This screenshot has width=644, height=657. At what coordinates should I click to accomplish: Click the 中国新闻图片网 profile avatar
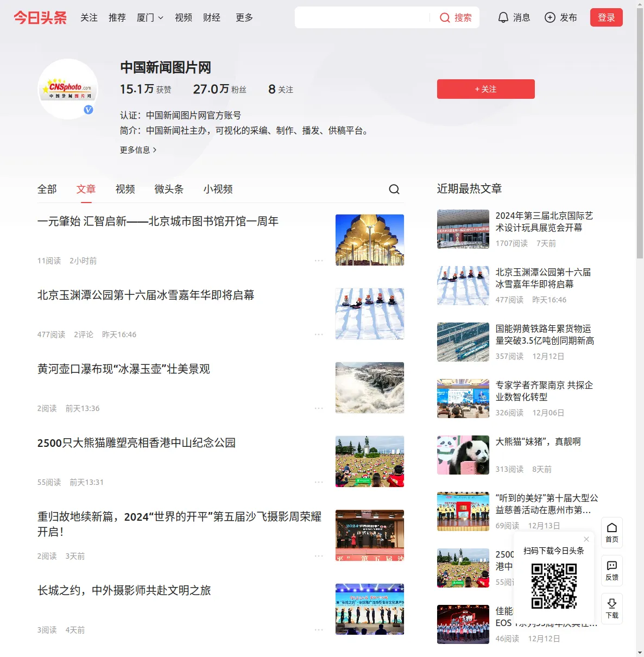point(68,89)
